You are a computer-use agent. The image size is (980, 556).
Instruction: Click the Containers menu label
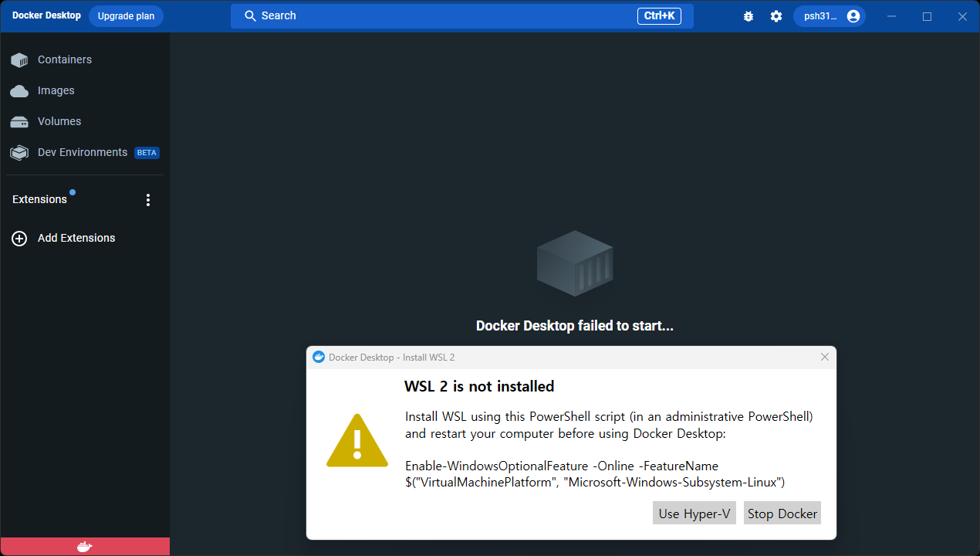tap(65, 59)
